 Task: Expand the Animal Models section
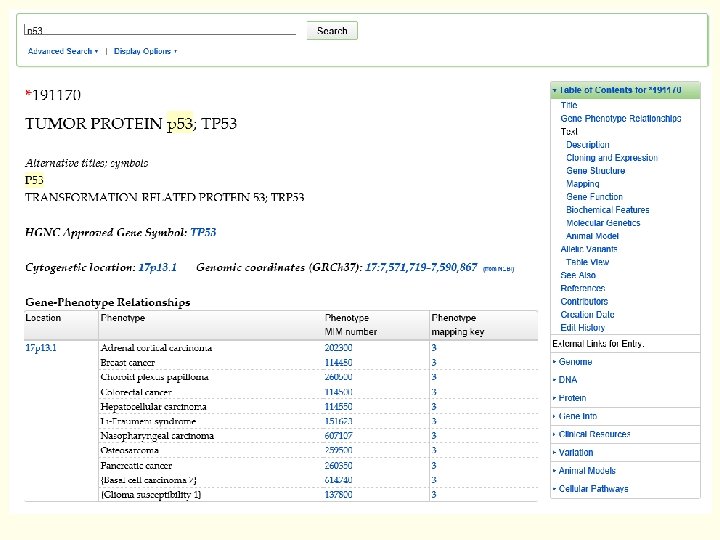[x=587, y=471]
